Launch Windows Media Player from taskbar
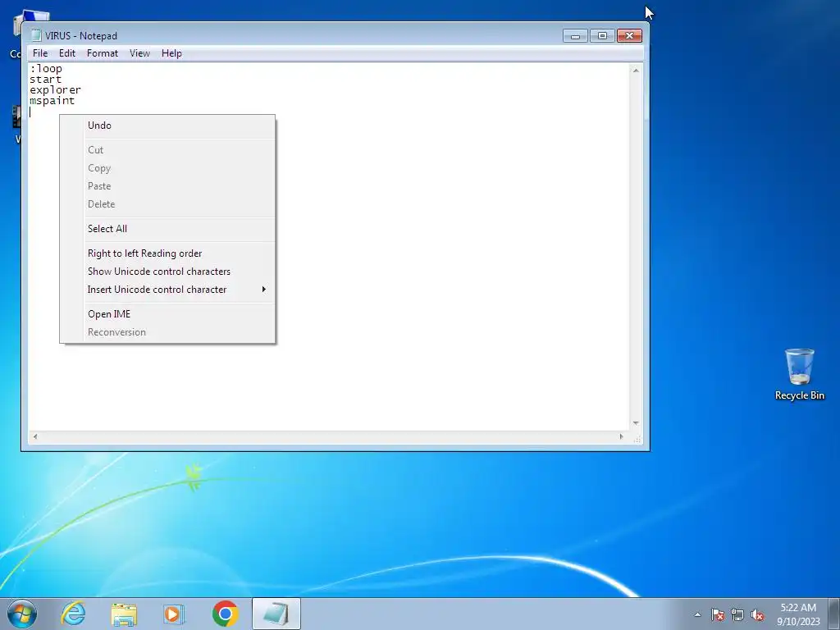840x630 pixels. 173,614
